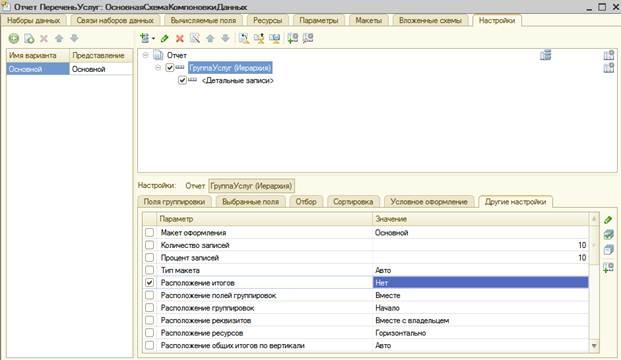Image resolution: width=621 pixels, height=360 pixels.
Task: Click the Отчет settings scope button
Action: coord(195,185)
